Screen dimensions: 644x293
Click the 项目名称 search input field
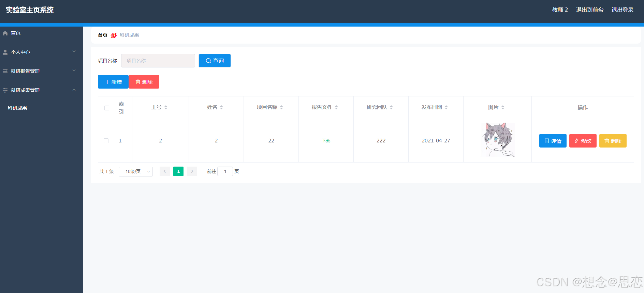click(x=158, y=61)
